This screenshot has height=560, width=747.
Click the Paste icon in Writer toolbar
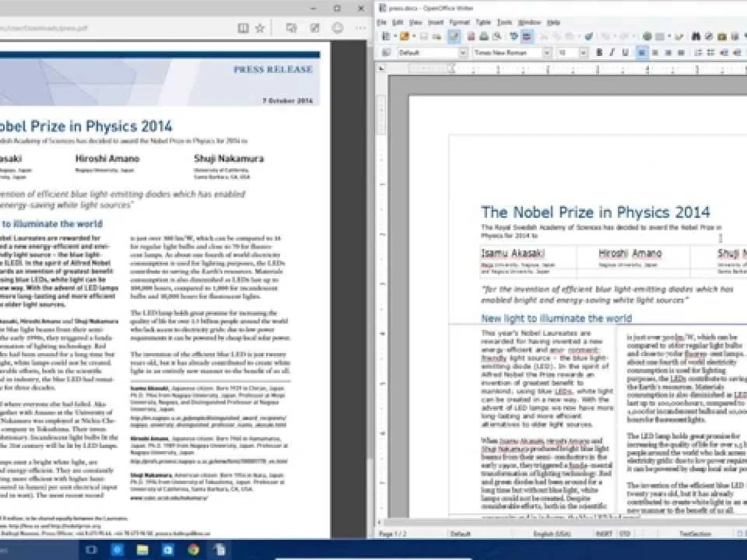pos(569,37)
